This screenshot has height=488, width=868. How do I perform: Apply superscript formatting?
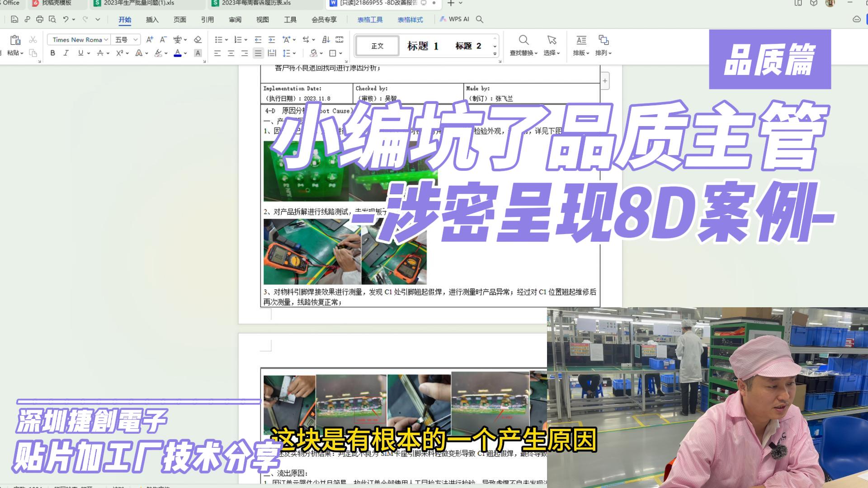point(119,53)
